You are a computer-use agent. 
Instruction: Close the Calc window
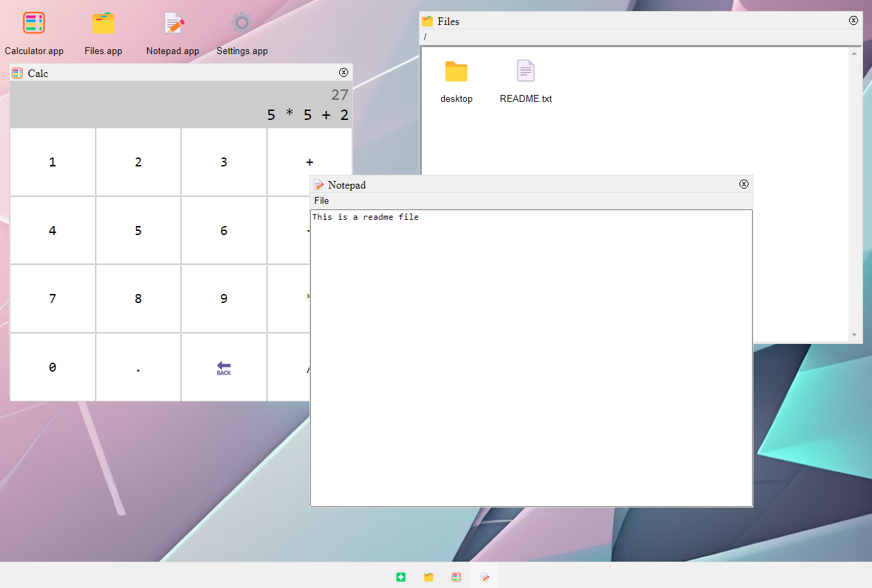coord(343,72)
